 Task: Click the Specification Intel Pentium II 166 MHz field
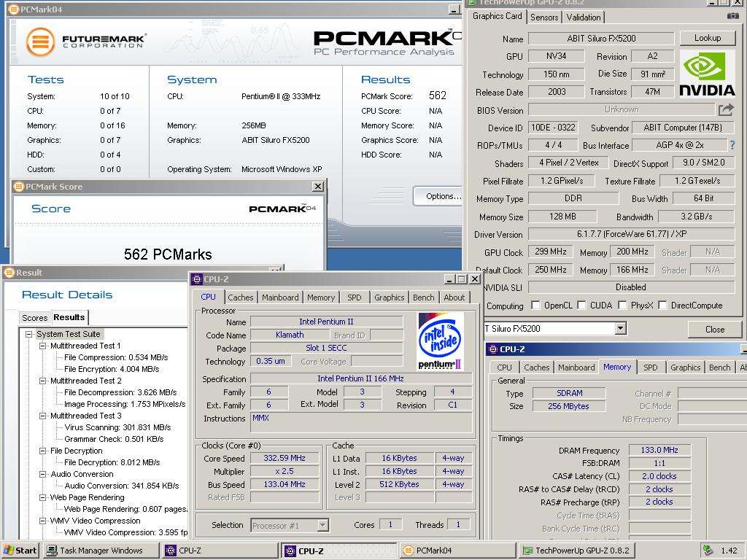[360, 378]
